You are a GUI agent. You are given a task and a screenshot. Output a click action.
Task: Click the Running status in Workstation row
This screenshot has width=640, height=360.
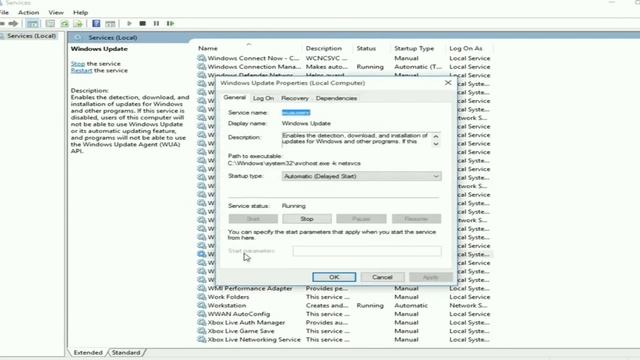370,305
